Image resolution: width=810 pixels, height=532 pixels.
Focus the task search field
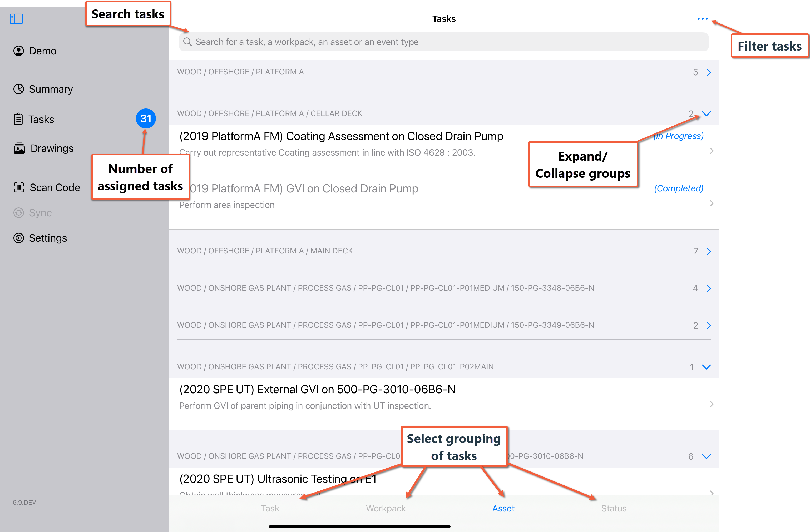tap(442, 42)
